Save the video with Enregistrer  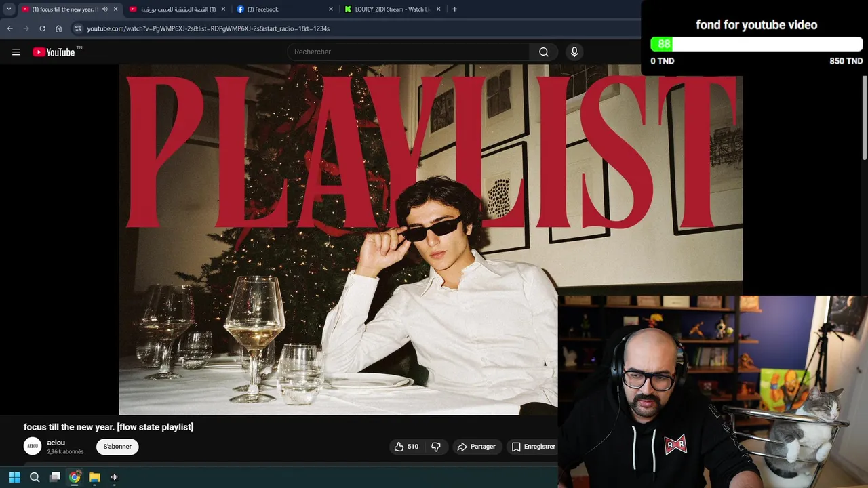coord(533,447)
